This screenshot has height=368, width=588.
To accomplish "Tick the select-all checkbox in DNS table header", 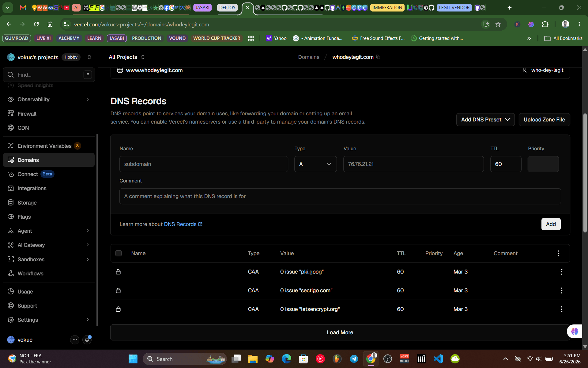I will (119, 253).
